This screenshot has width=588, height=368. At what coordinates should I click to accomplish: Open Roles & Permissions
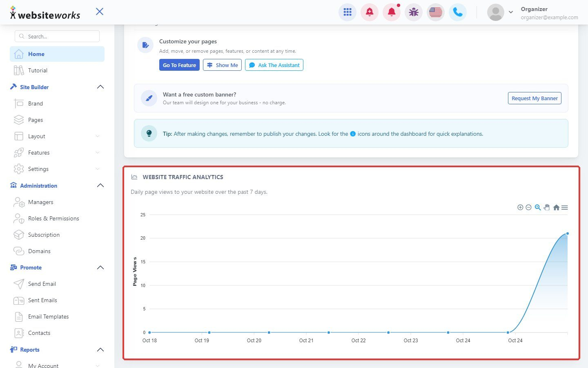pos(57,218)
